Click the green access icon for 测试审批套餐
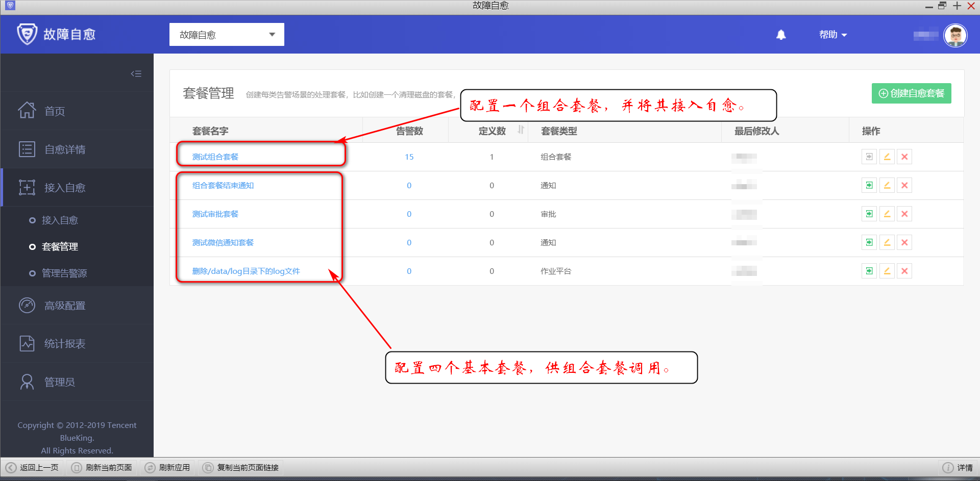Screen dimensions: 980x481 pyautogui.click(x=869, y=214)
